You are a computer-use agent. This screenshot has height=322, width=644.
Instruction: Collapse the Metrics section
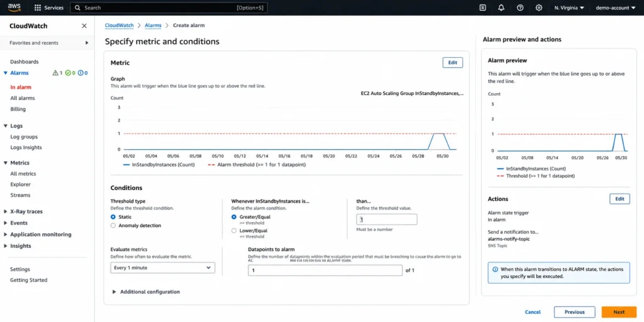click(x=5, y=163)
